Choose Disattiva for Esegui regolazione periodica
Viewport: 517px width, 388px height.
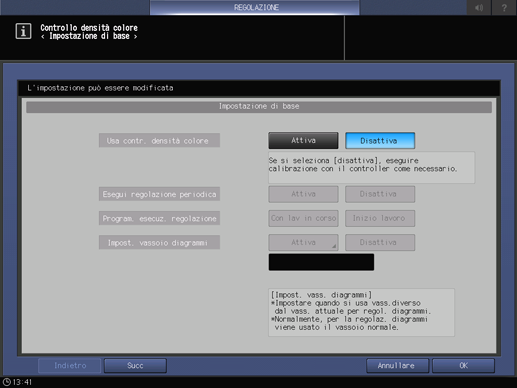tap(380, 194)
